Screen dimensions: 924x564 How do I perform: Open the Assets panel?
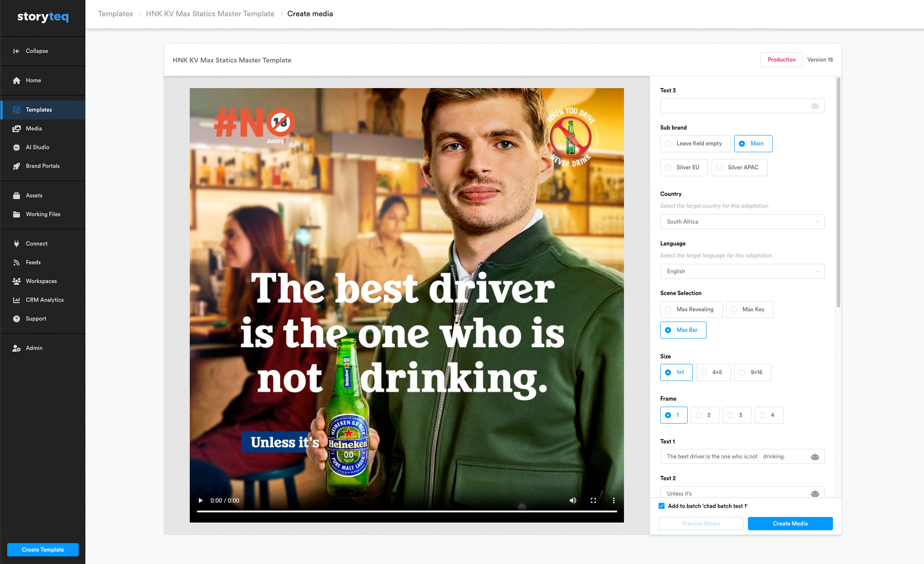(33, 195)
